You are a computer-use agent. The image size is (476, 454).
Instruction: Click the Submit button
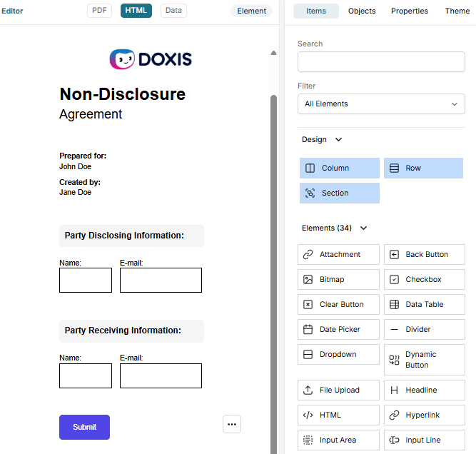pyautogui.click(x=84, y=427)
